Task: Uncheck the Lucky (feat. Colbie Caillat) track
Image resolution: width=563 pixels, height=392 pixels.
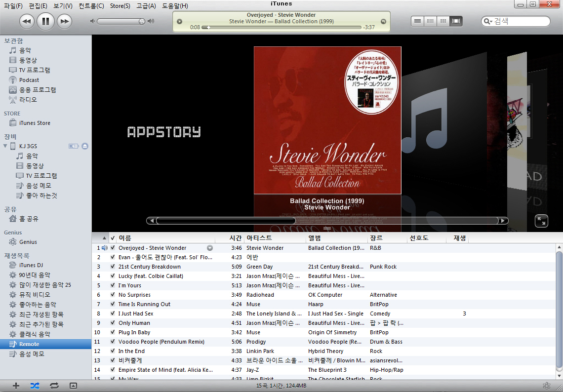Action: point(113,276)
